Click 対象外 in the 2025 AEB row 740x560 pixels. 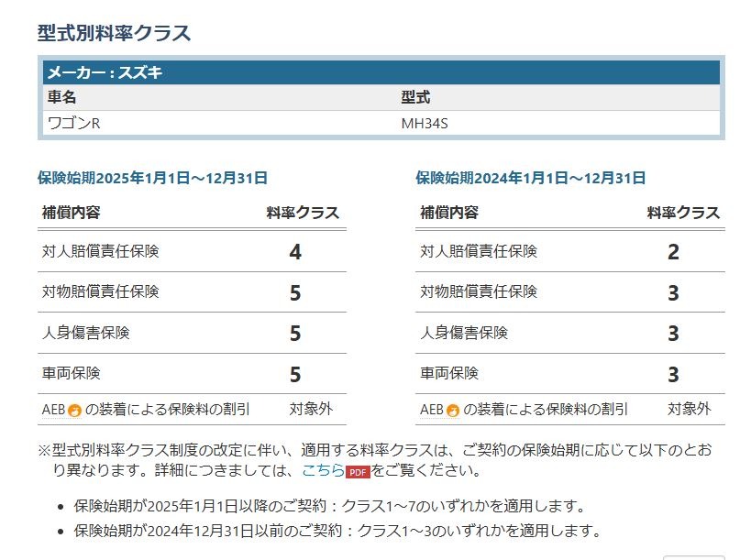(311, 409)
